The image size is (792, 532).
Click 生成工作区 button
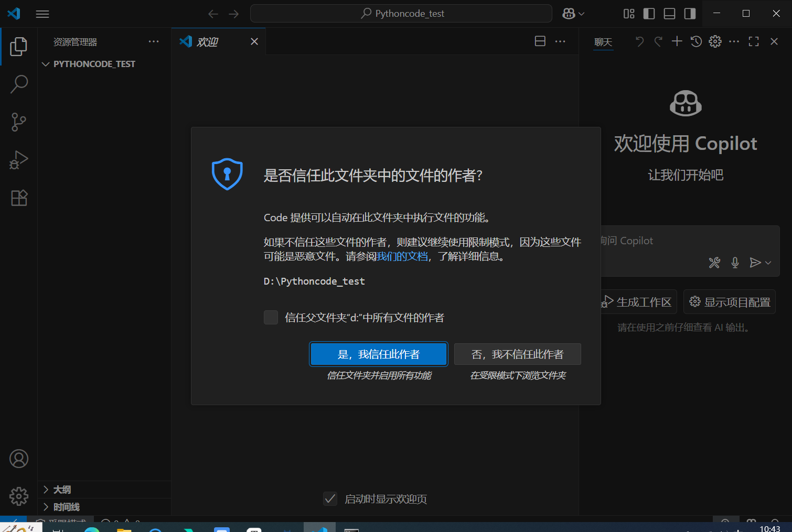click(639, 302)
